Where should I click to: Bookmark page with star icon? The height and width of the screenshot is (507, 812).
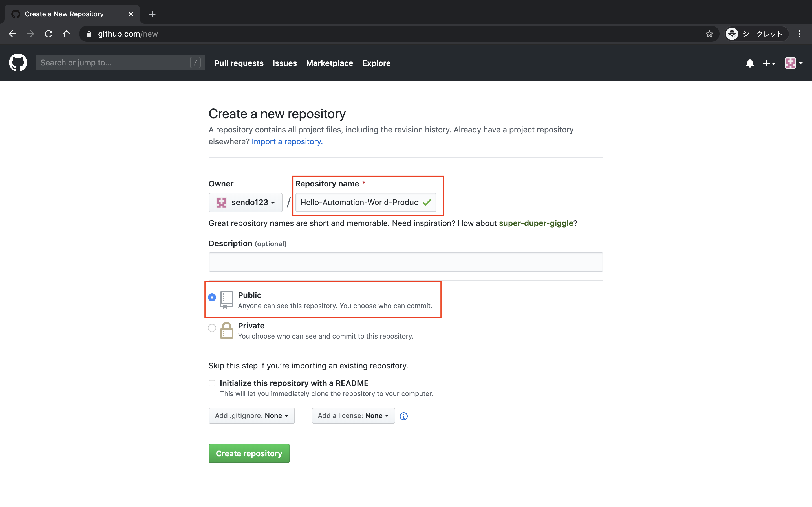pos(709,34)
